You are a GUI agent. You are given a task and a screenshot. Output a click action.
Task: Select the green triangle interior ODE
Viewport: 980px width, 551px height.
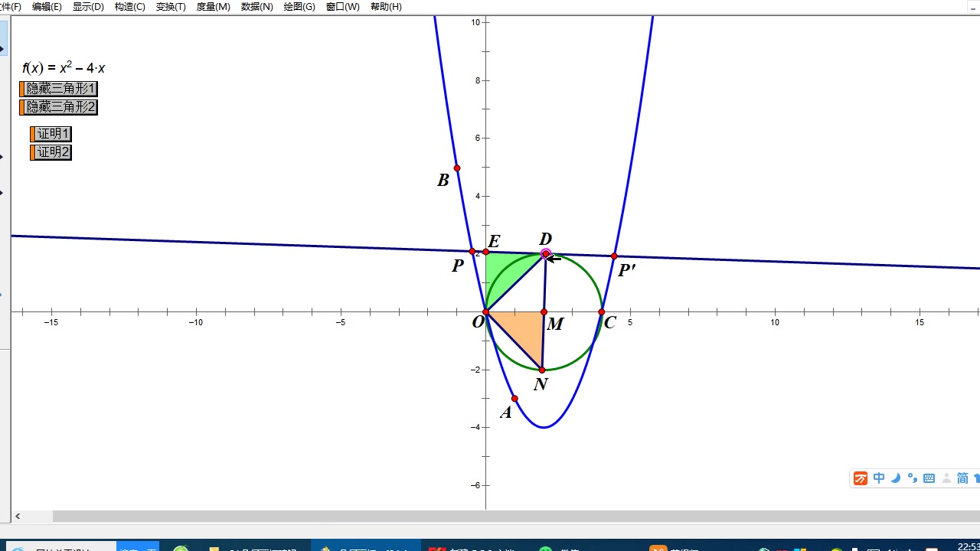click(502, 272)
